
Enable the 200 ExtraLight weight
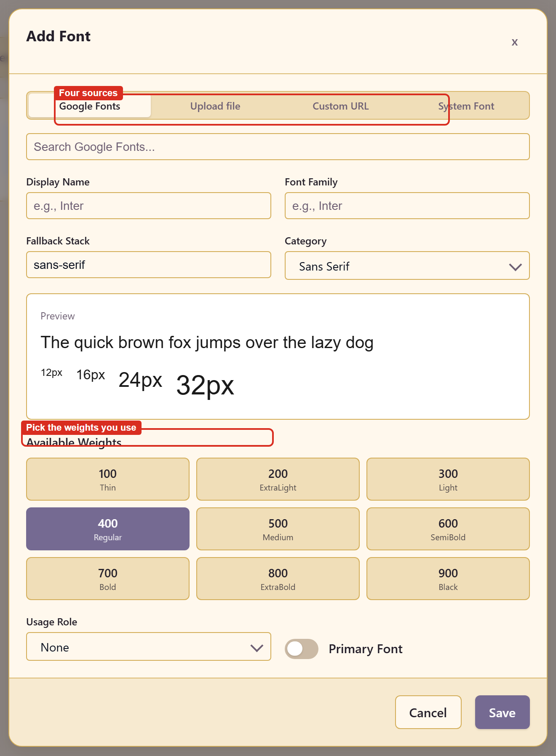[x=278, y=479]
